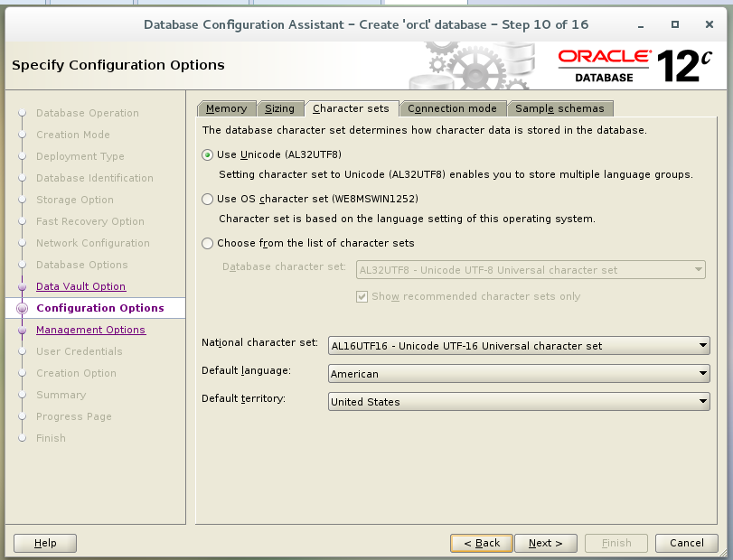Click the Data Vault Option step bullet
The height and width of the screenshot is (560, 733).
click(22, 286)
